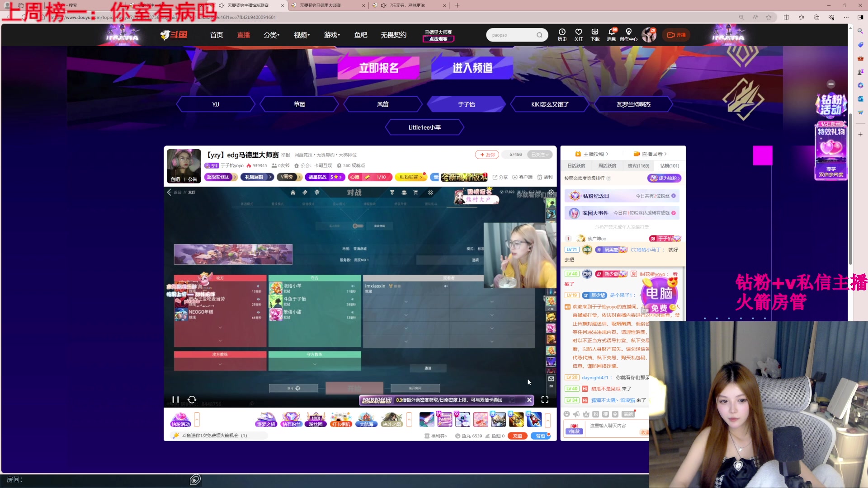Select the 草莓 streamer button
The width and height of the screenshot is (868, 488).
(x=299, y=104)
